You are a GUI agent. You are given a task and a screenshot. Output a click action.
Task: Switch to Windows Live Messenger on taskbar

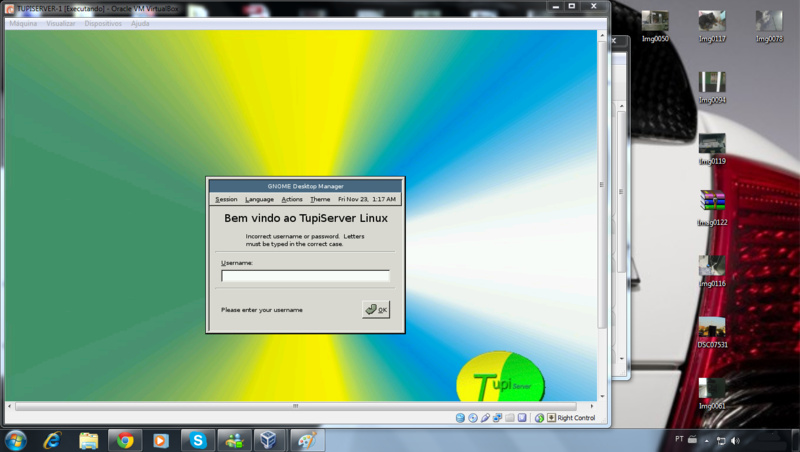[234, 440]
